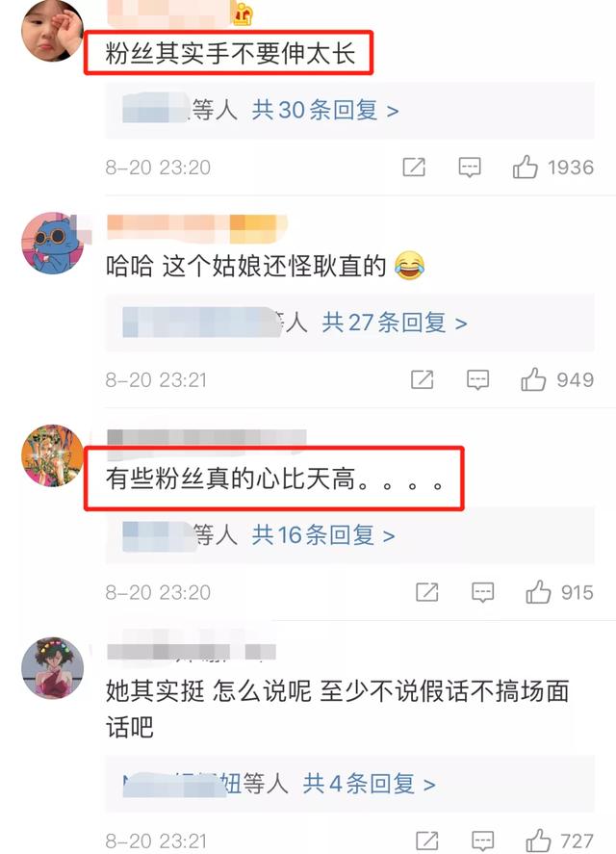Screen dimensions: 616x854
Task: Like the comment with 949 likes
Action: point(533,379)
